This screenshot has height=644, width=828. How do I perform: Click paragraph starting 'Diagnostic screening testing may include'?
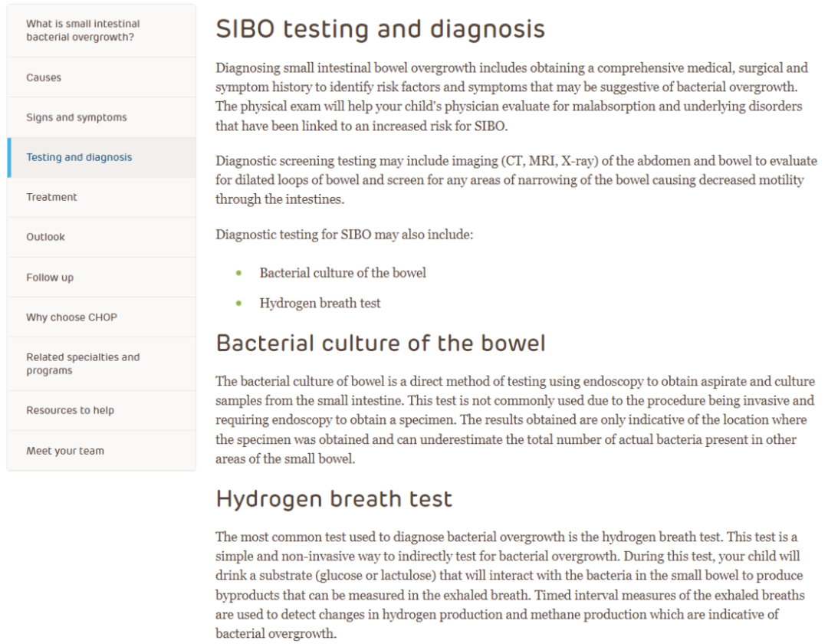coord(516,180)
